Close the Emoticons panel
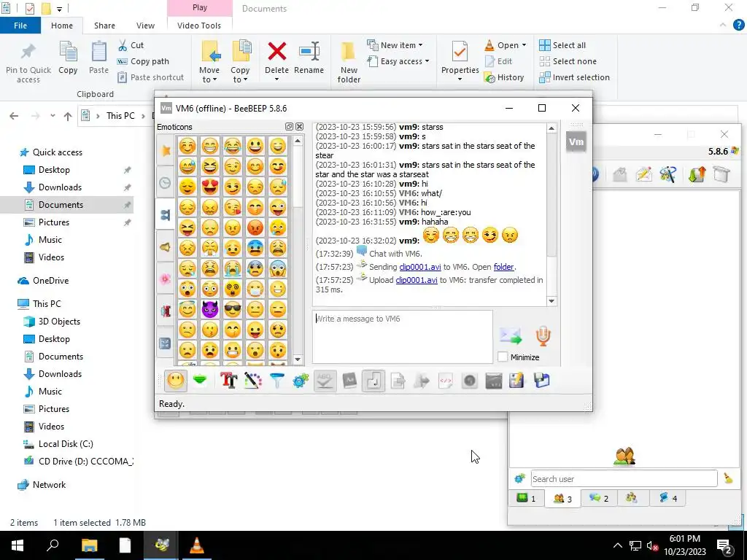The height and width of the screenshot is (560, 747). [299, 127]
